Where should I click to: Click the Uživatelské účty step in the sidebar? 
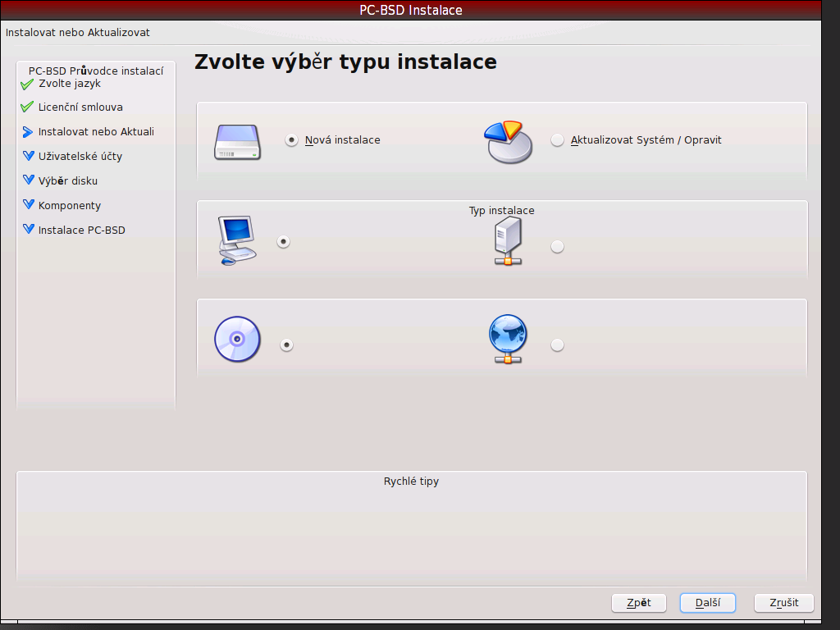(x=80, y=157)
